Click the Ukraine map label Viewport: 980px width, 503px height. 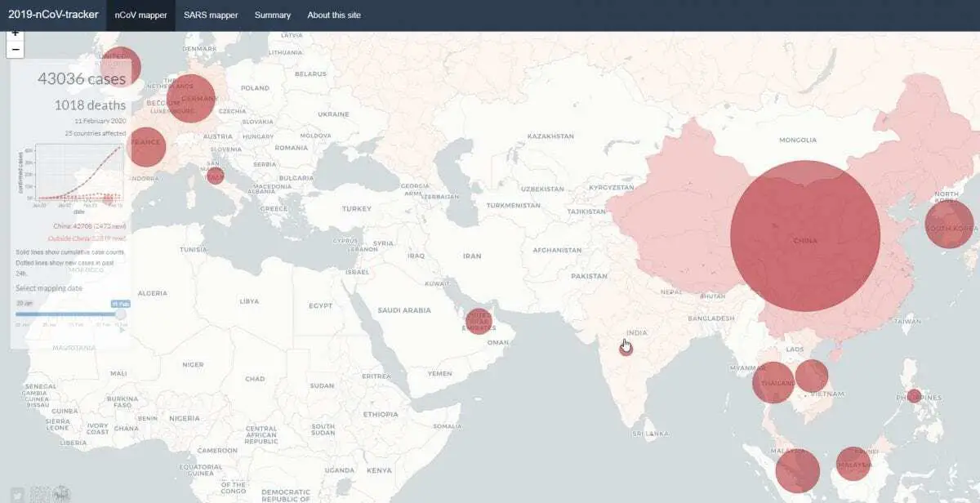coord(333,114)
